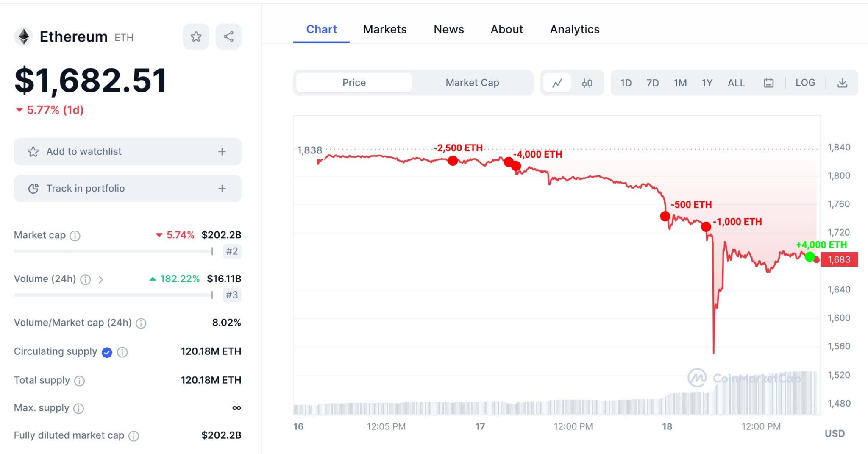Viewport: 868px width, 454px height.
Task: Open the Market cap info tooltip icon
Action: click(x=75, y=236)
